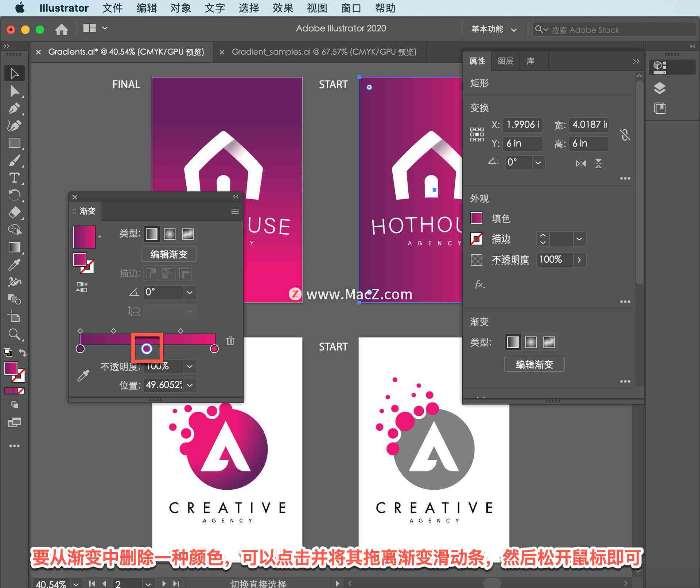Select the Eraser tool
Screen dimensions: 700x588
tap(15, 212)
